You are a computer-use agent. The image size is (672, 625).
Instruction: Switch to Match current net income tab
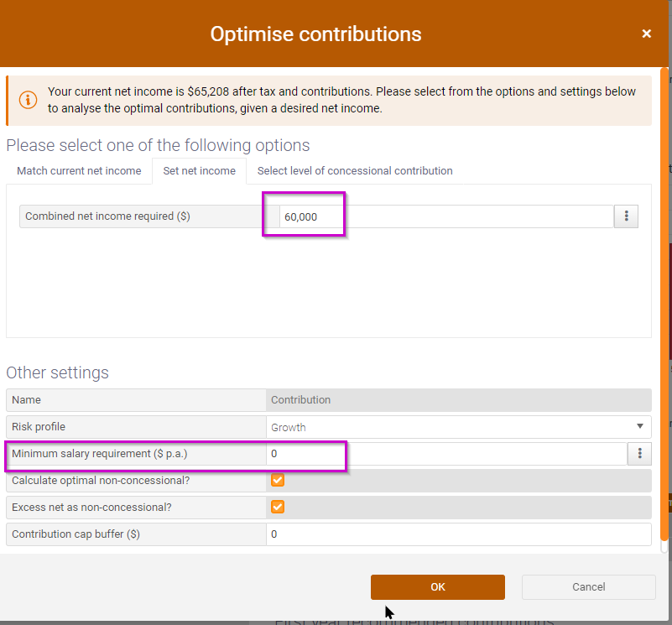click(x=79, y=170)
